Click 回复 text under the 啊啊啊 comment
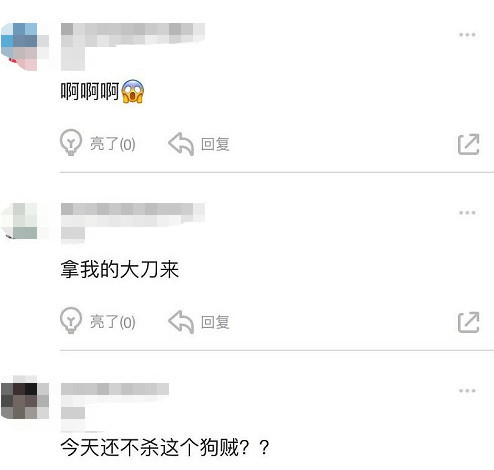The width and height of the screenshot is (494, 470). [x=215, y=144]
